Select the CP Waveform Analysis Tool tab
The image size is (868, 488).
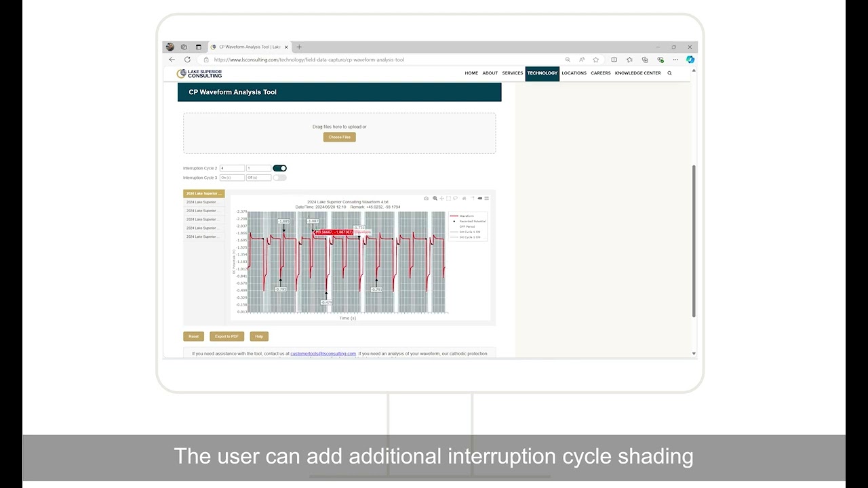pyautogui.click(x=250, y=47)
